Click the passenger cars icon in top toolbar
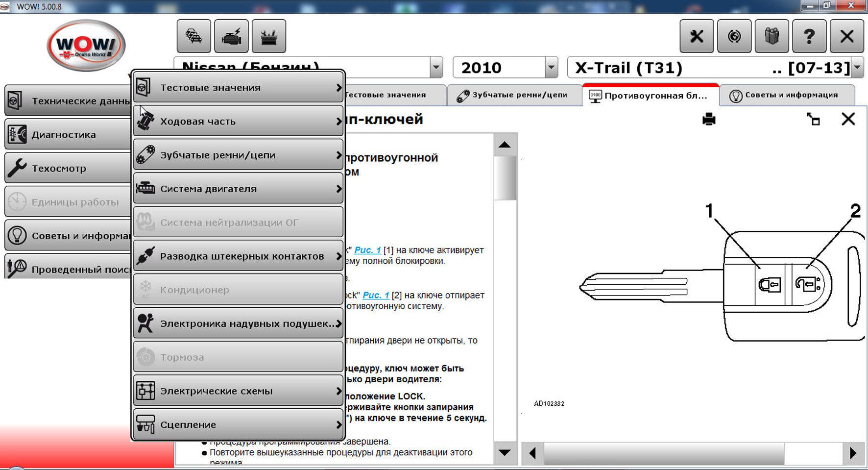 coord(193,36)
